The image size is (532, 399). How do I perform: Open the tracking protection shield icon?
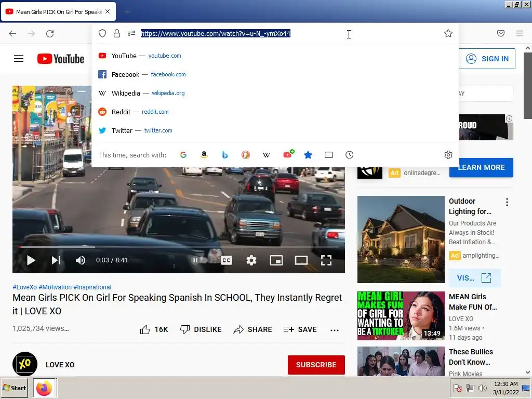click(x=102, y=33)
